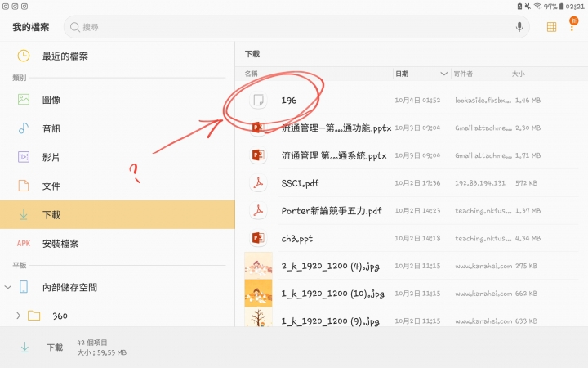Viewport: 588px width, 368px height.
Task: Collapse the 內部儲存空間 tree
Action: click(x=8, y=287)
